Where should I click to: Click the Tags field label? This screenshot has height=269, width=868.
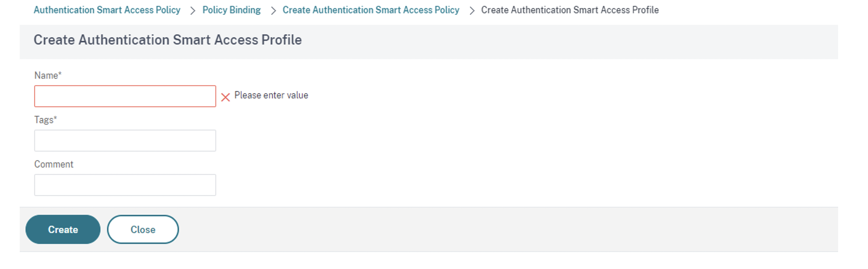coord(43,120)
